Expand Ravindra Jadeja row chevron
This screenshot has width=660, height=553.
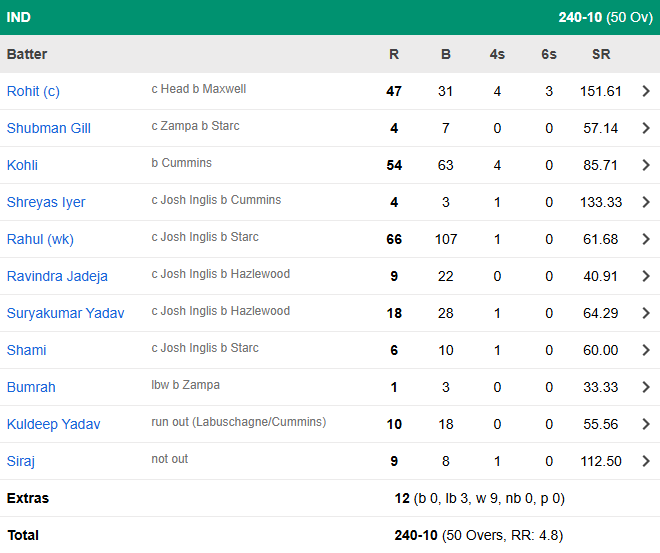pyautogui.click(x=646, y=276)
